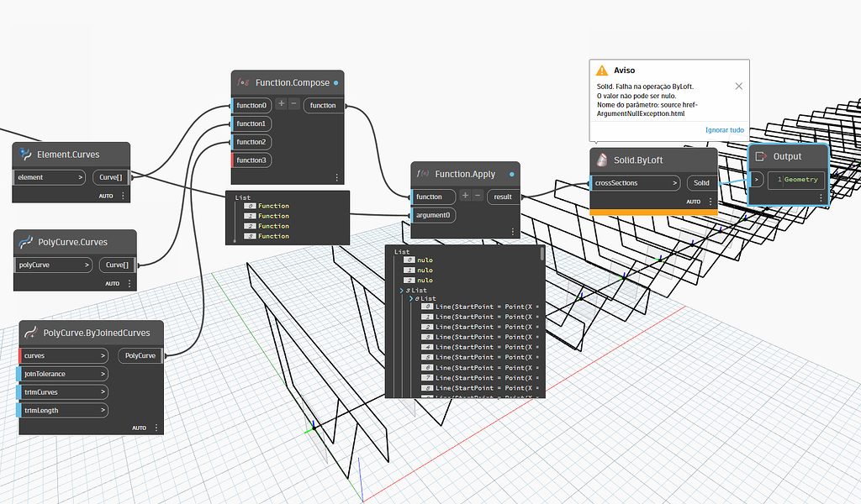Click AUTO lacing on PolyCurve.Curves node

click(x=112, y=283)
